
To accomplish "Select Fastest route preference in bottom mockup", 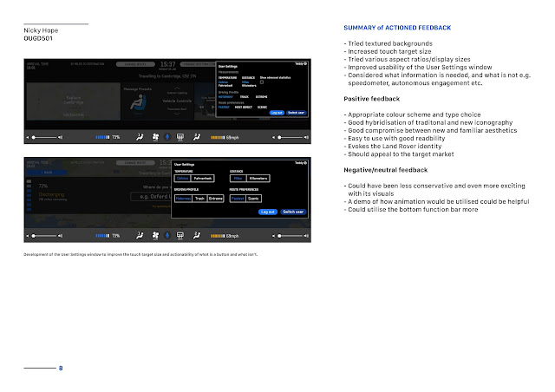I will tap(238, 199).
